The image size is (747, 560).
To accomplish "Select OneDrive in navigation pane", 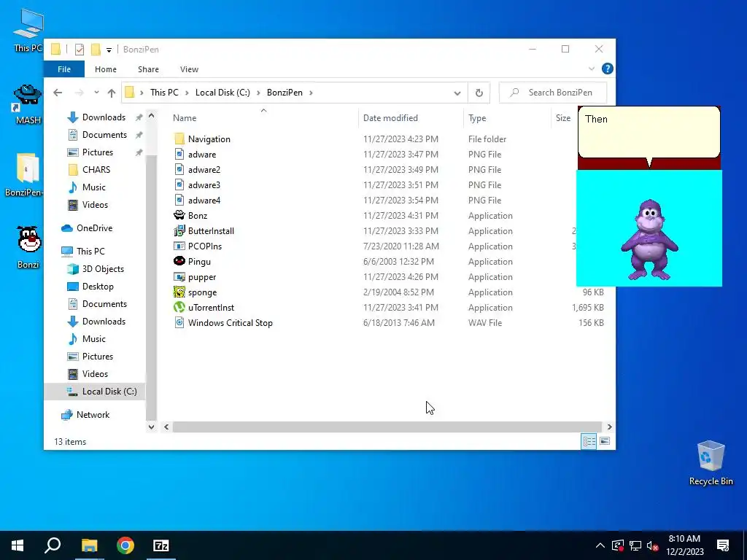I will (94, 228).
